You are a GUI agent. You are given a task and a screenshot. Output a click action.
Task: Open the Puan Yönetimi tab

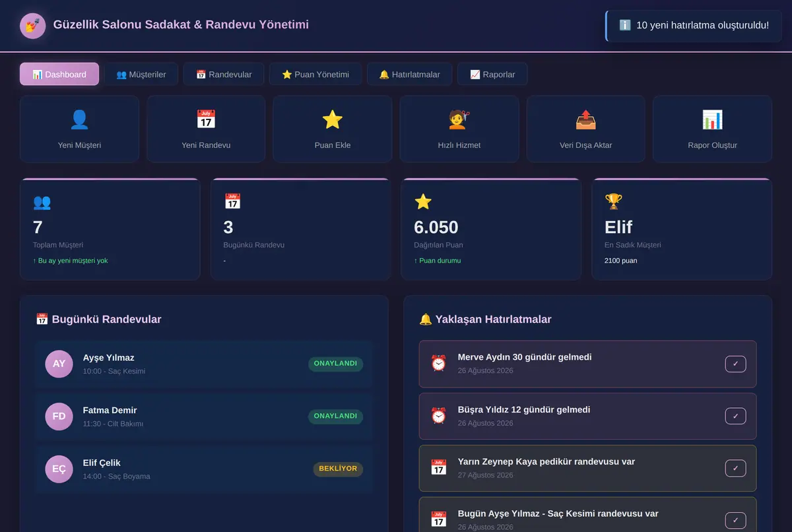pos(315,74)
